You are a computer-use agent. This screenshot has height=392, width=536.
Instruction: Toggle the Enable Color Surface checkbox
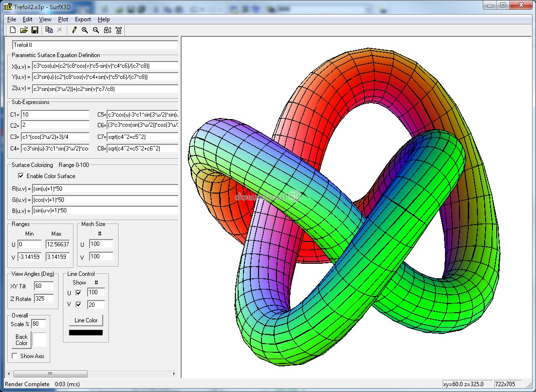(x=21, y=176)
